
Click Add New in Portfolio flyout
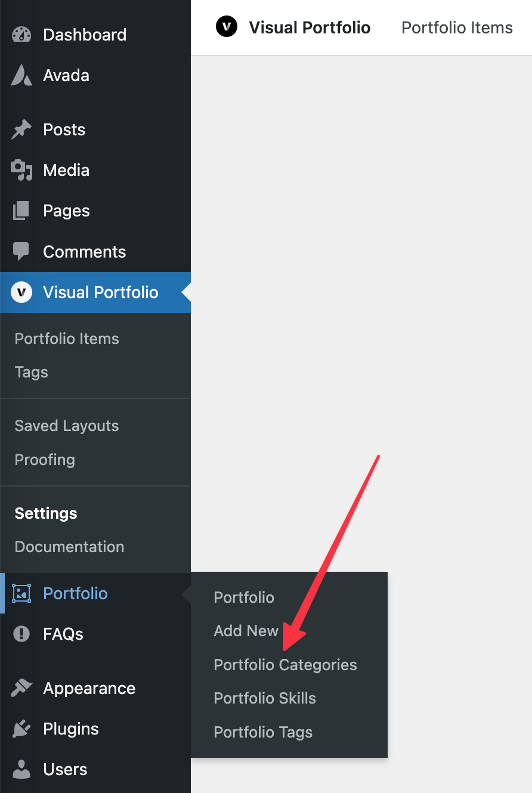246,631
